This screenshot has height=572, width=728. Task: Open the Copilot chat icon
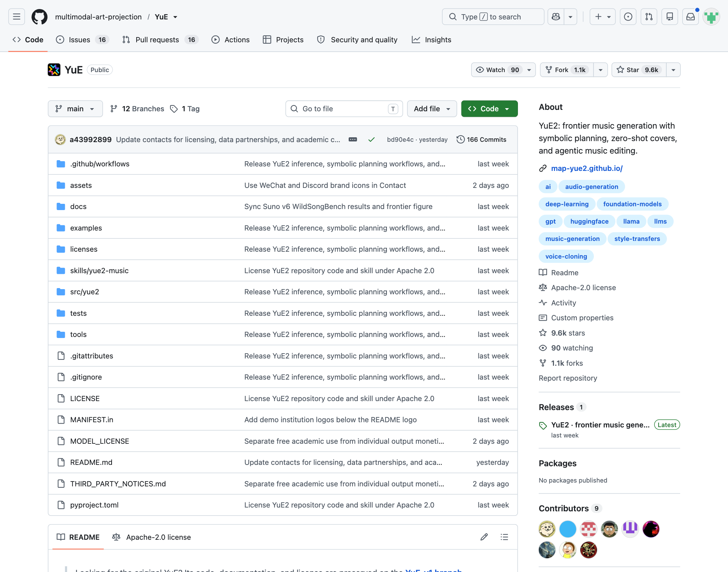click(556, 17)
